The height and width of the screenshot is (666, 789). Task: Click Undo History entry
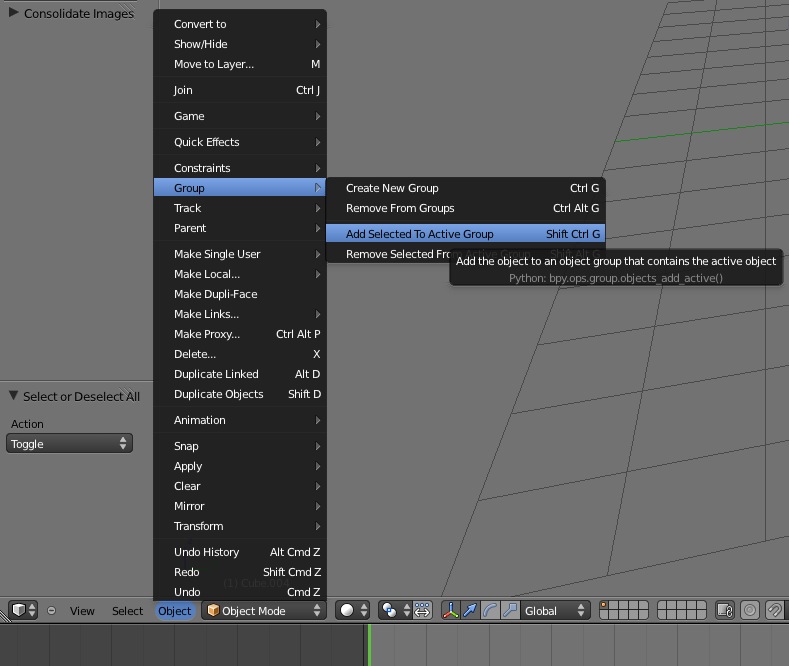pyautogui.click(x=240, y=552)
